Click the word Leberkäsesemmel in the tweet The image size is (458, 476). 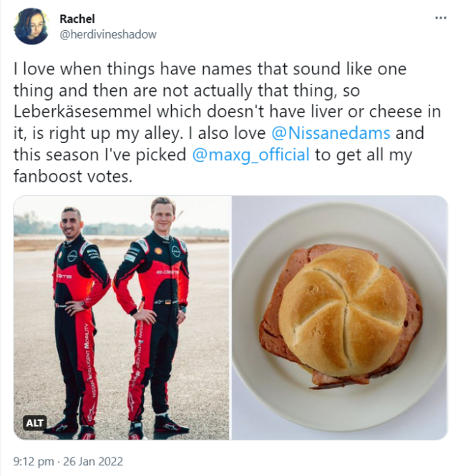(82, 112)
